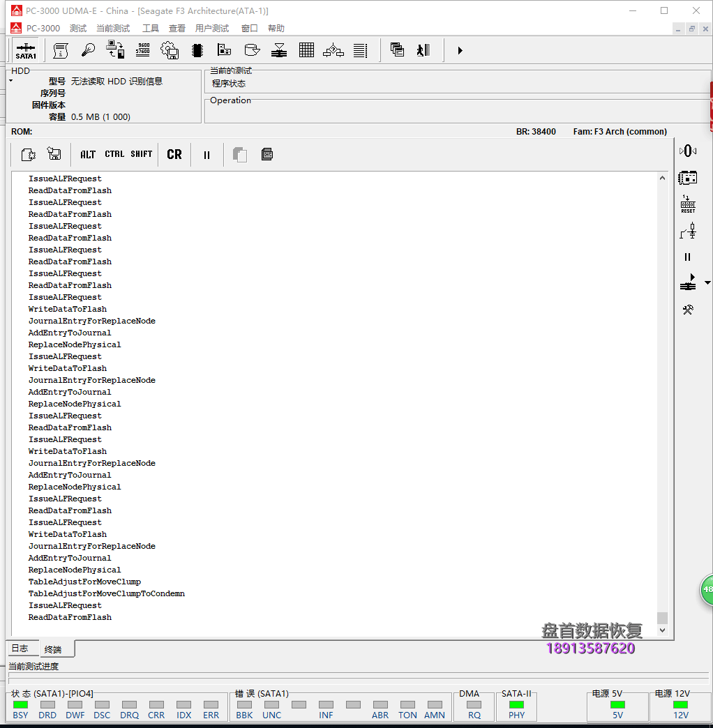The width and height of the screenshot is (713, 728).
Task: Click the power switch icon in right sidebar
Action: coord(688,231)
